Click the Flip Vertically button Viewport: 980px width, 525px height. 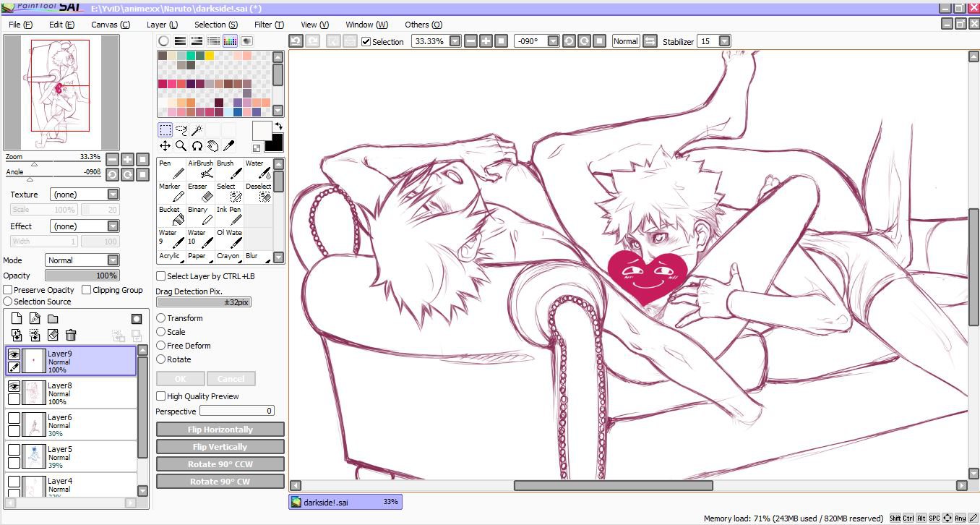coord(220,447)
